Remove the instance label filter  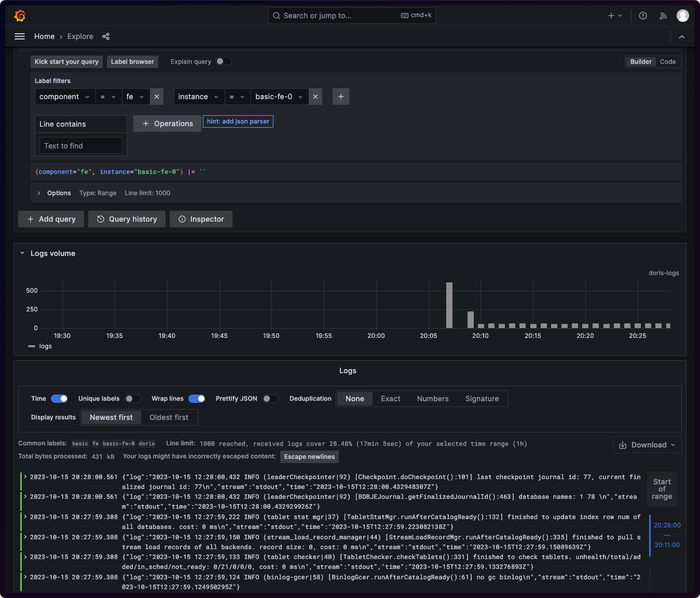(315, 97)
